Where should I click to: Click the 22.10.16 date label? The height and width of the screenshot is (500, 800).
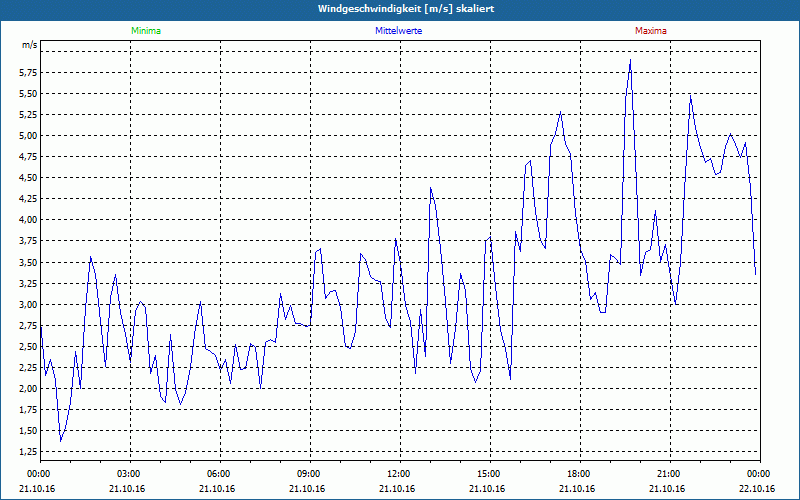tap(757, 489)
